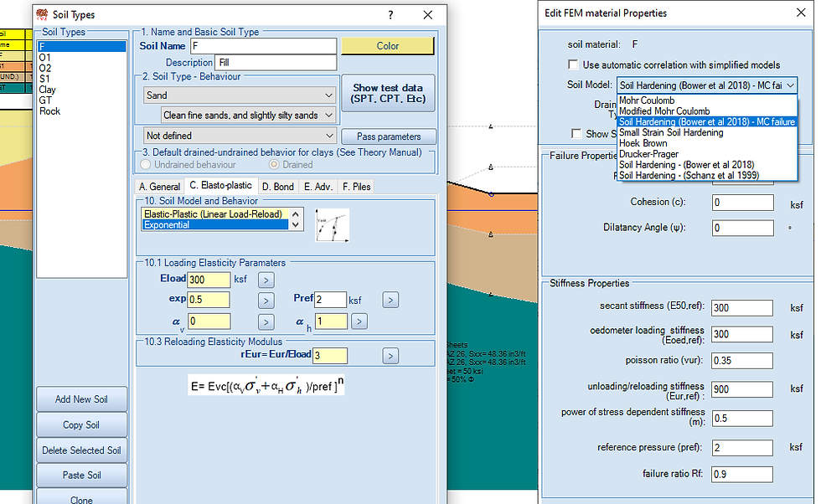Select Clay in Soil Types list

click(x=82, y=90)
